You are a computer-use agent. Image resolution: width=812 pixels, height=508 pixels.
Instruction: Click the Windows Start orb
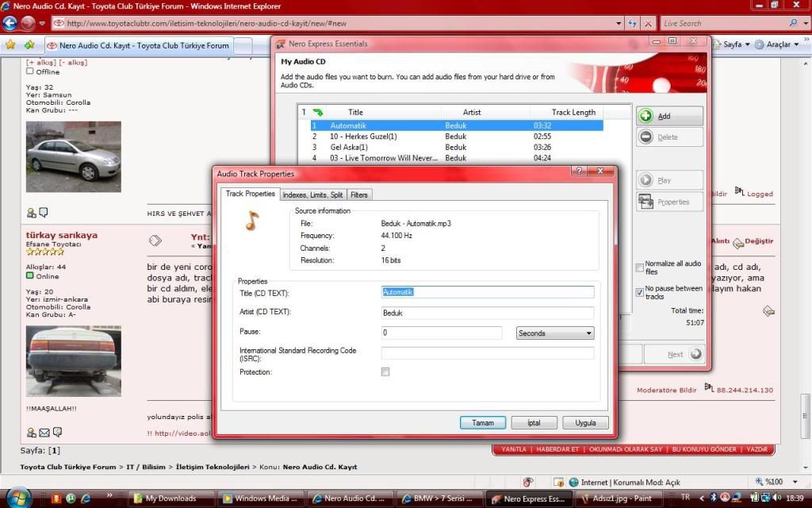pyautogui.click(x=17, y=498)
